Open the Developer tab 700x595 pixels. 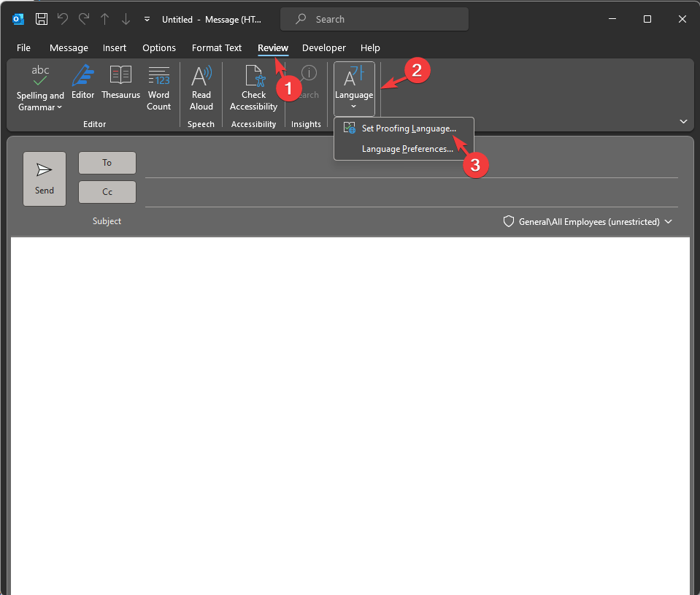pos(323,47)
